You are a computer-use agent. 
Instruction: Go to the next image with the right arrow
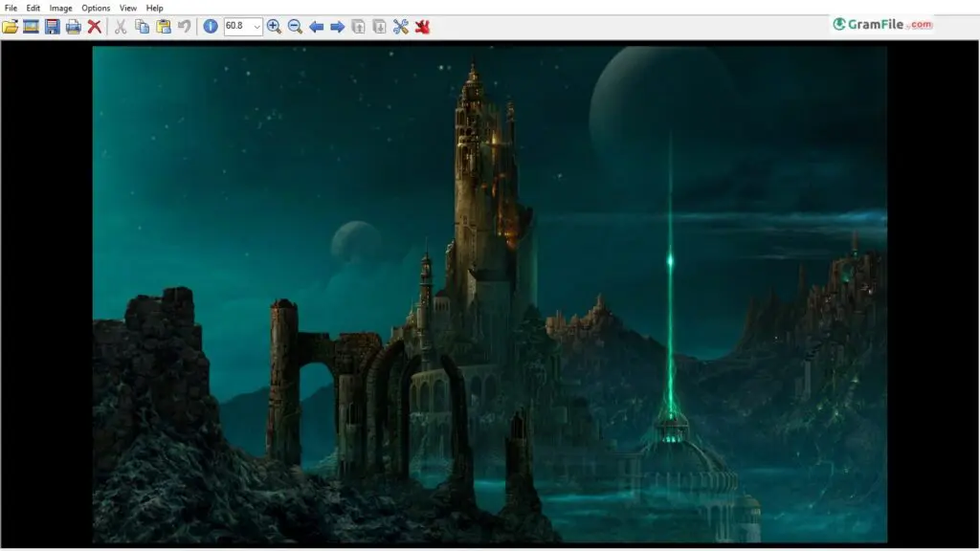(x=338, y=27)
